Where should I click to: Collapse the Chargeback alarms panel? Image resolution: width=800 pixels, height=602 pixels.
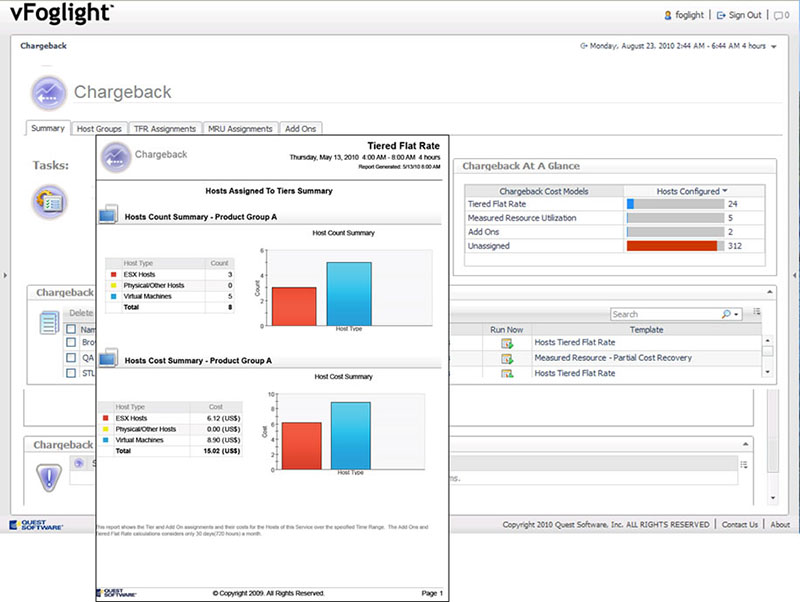[x=745, y=444]
